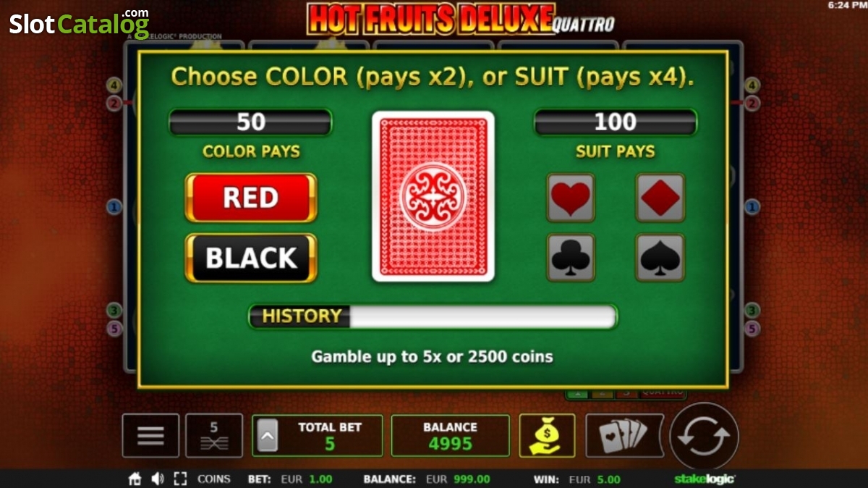Spin the reels with circular arrows
The image size is (868, 488).
click(x=704, y=437)
